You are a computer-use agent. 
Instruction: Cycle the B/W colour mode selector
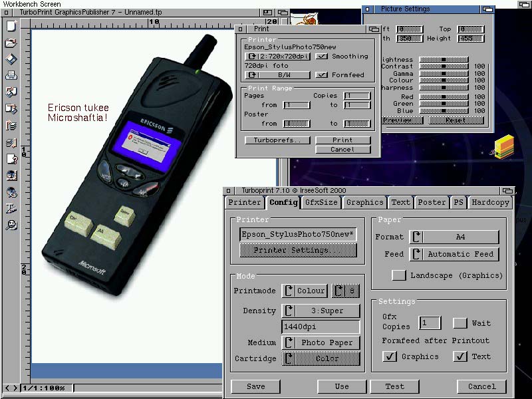(277, 75)
